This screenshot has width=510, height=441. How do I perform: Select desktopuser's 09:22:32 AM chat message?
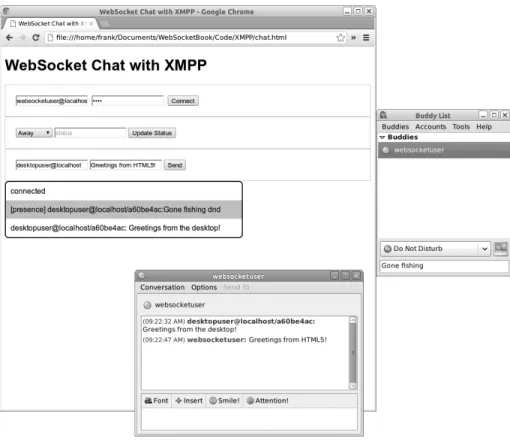click(x=229, y=325)
